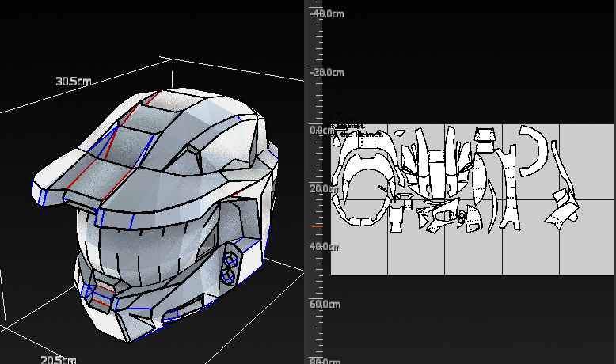
Task: Click the "-40.0cm" ruler mark
Action: [x=327, y=14]
